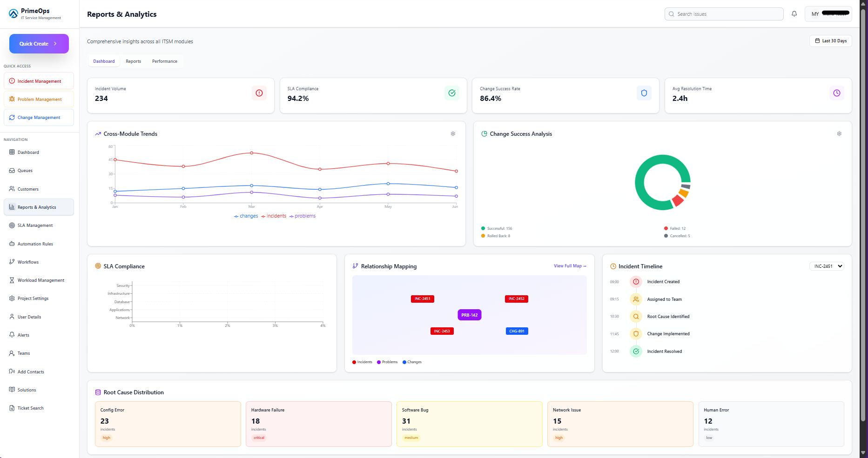868x458 pixels.
Task: Switch to the Reports tab
Action: click(x=133, y=61)
